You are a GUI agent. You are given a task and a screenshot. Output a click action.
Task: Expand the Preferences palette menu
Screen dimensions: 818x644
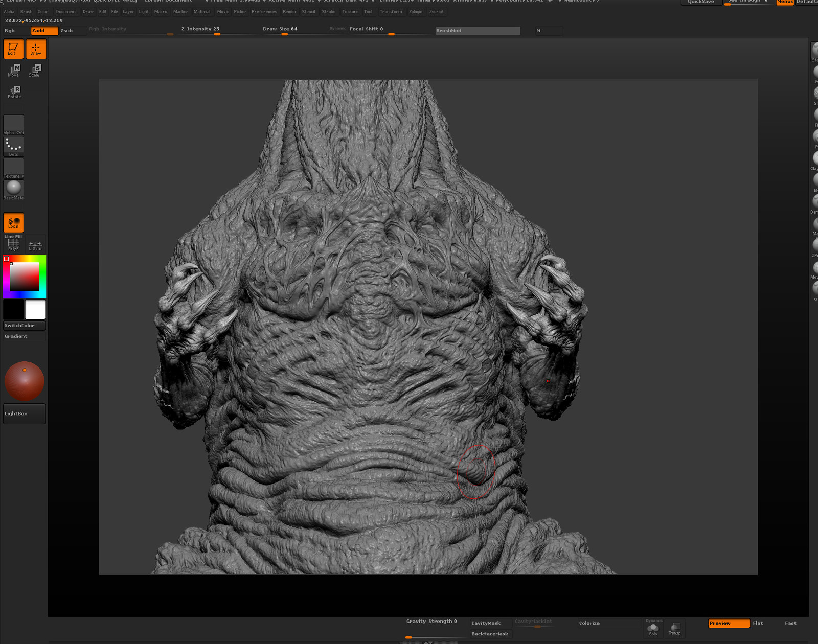(x=264, y=12)
